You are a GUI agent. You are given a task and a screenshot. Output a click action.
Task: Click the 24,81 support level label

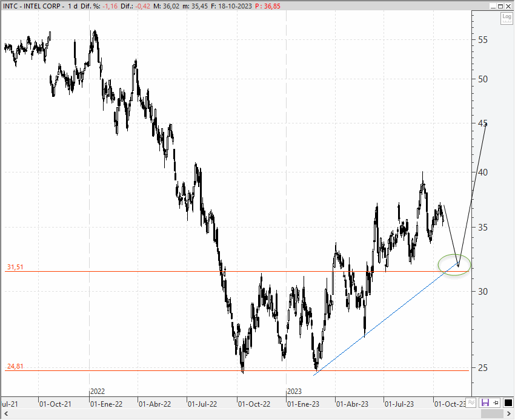[15, 366]
